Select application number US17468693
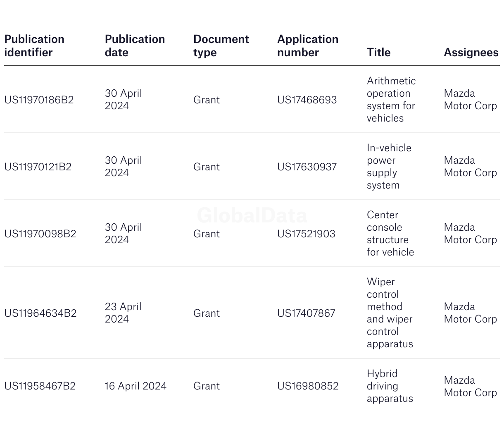504x430 pixels. (x=307, y=100)
